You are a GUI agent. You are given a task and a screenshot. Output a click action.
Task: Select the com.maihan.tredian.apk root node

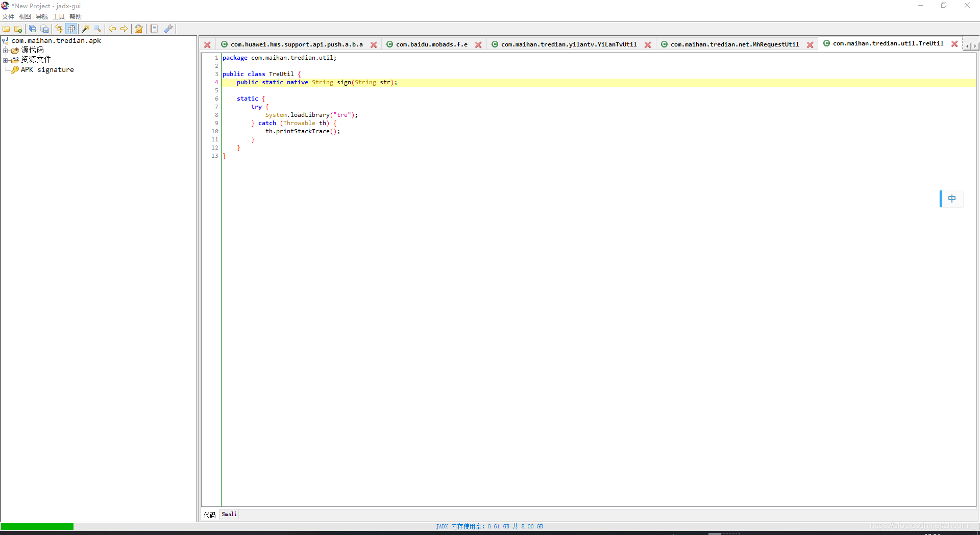(56, 41)
